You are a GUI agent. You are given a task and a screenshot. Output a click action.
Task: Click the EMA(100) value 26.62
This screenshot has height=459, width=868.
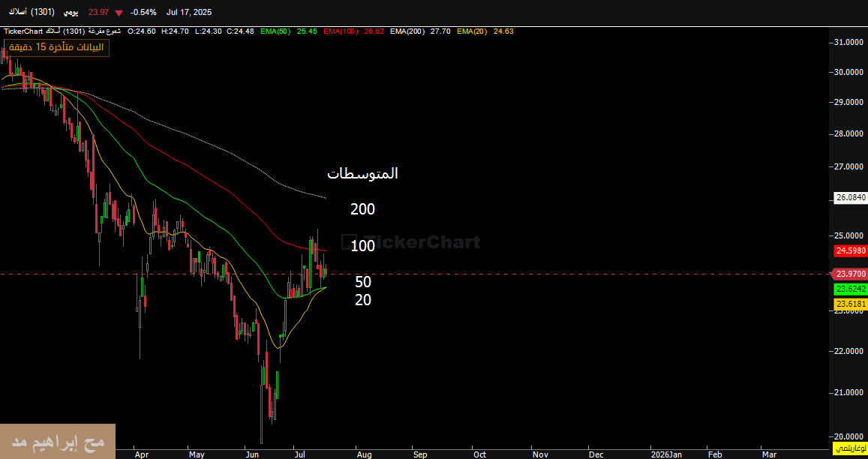pyautogui.click(x=374, y=31)
